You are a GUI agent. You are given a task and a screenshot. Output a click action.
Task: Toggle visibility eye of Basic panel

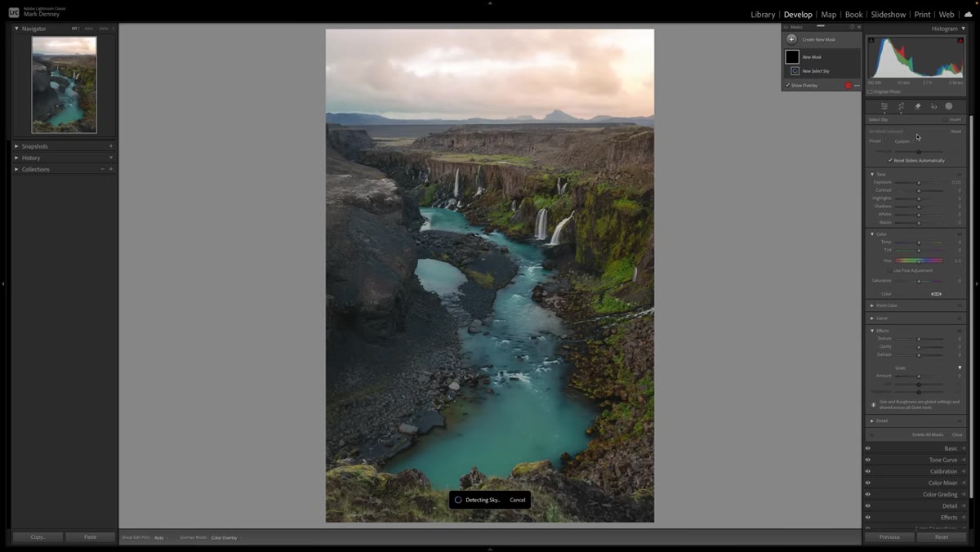click(x=868, y=448)
